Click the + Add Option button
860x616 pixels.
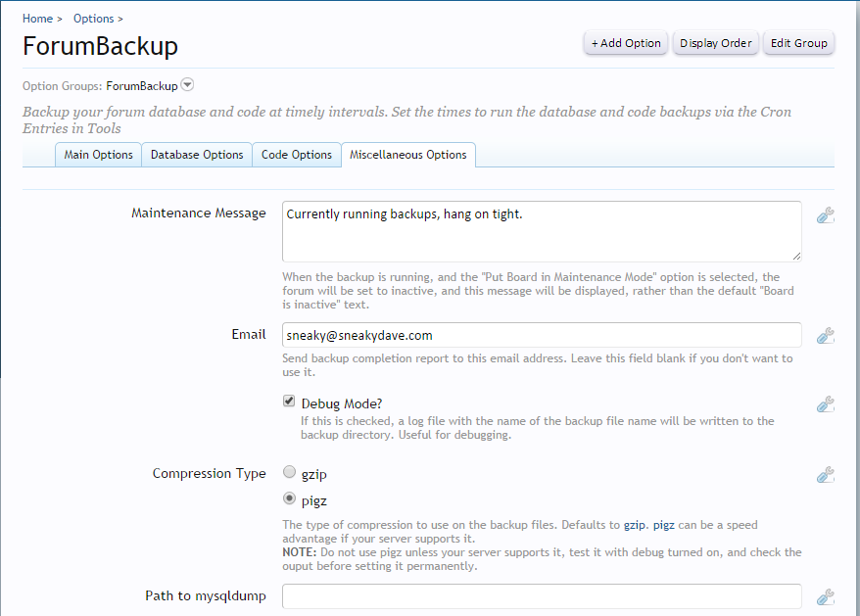click(625, 42)
